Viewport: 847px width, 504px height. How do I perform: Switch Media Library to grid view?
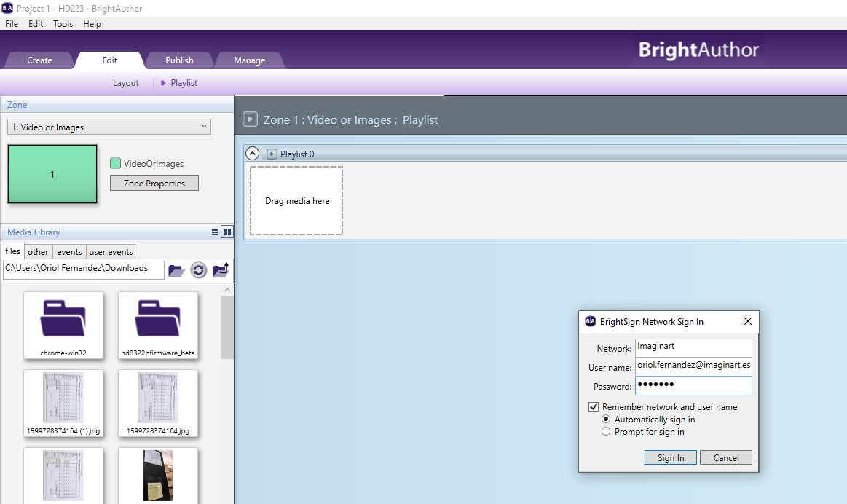[227, 232]
